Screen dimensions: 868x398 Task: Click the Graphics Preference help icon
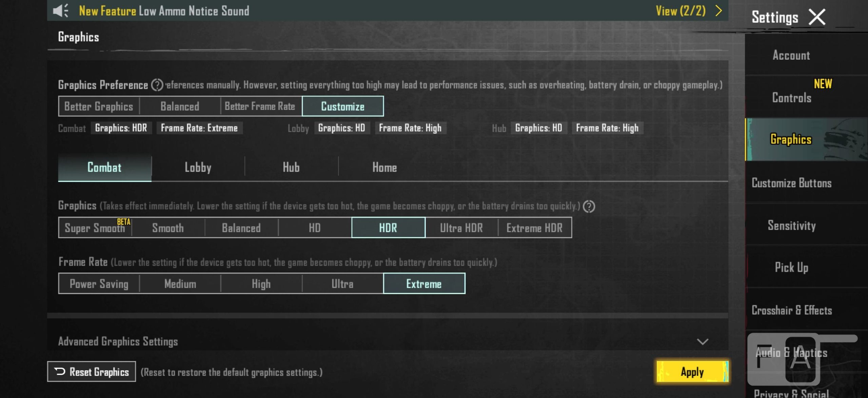[157, 85]
